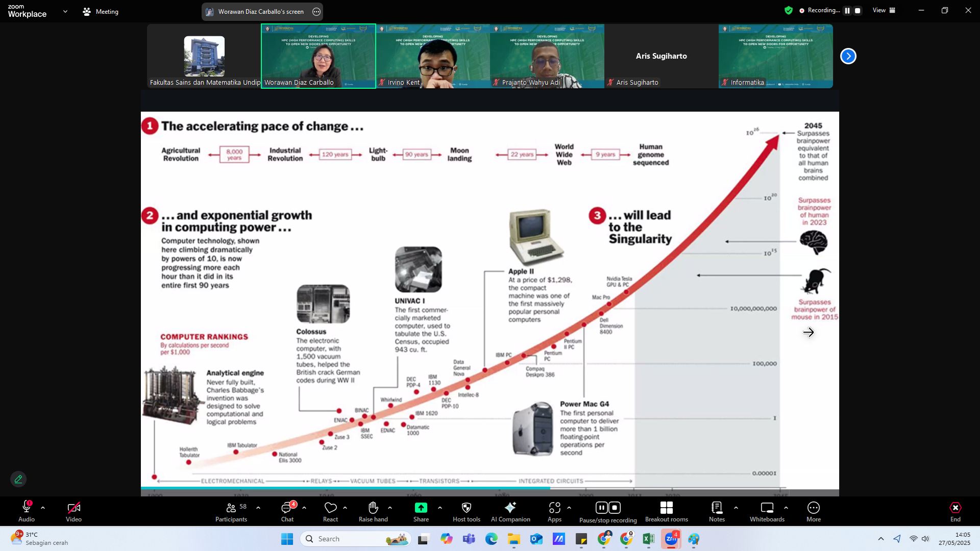
Task: Pause recording in the top bar
Action: [847, 11]
